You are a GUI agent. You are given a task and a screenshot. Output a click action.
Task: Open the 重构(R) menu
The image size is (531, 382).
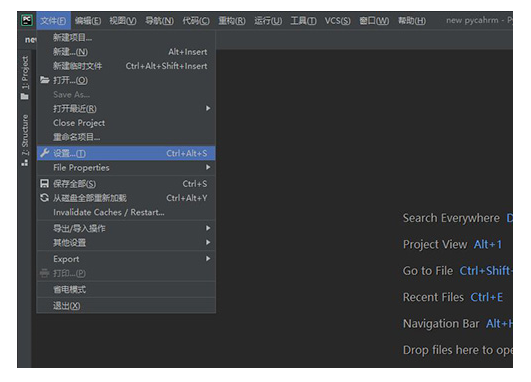click(232, 21)
